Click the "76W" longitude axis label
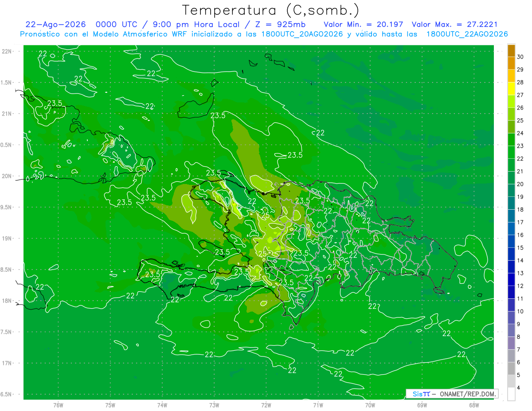 tap(58, 405)
